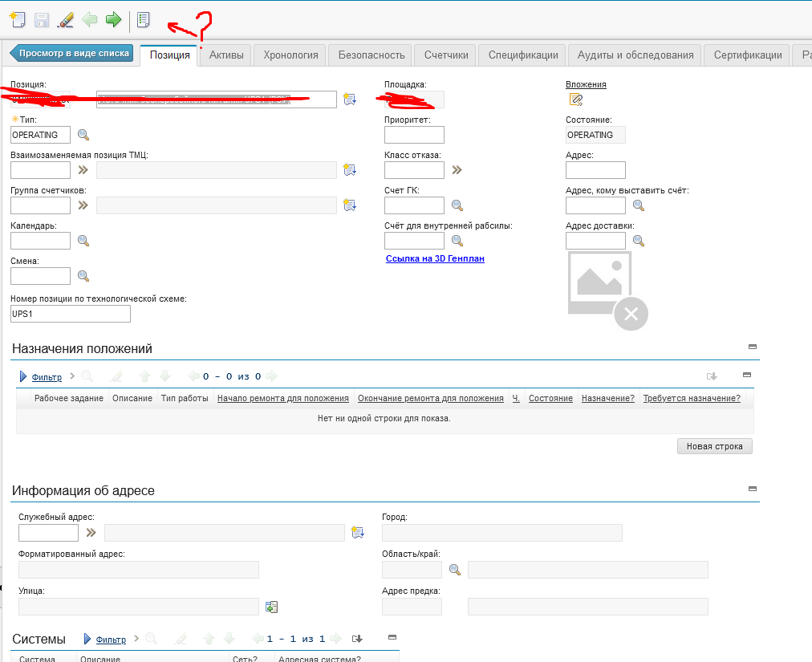Open the list icon marked by the red arrow

(143, 19)
